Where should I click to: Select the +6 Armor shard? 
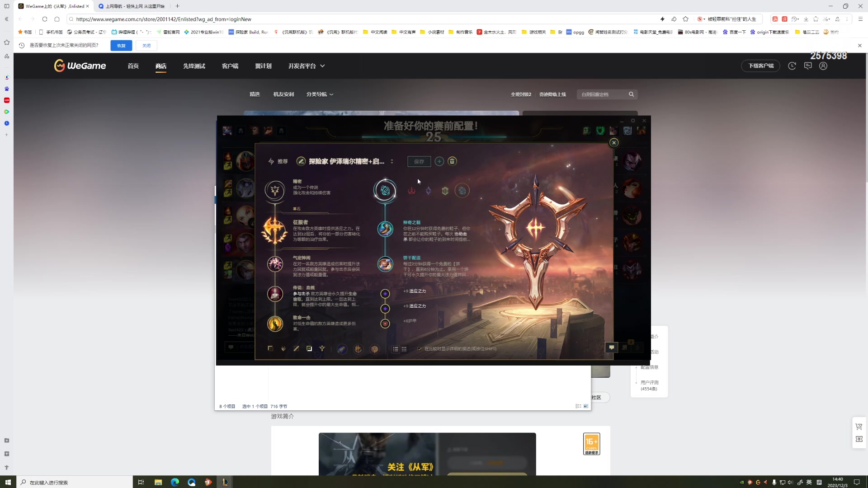pos(385,324)
